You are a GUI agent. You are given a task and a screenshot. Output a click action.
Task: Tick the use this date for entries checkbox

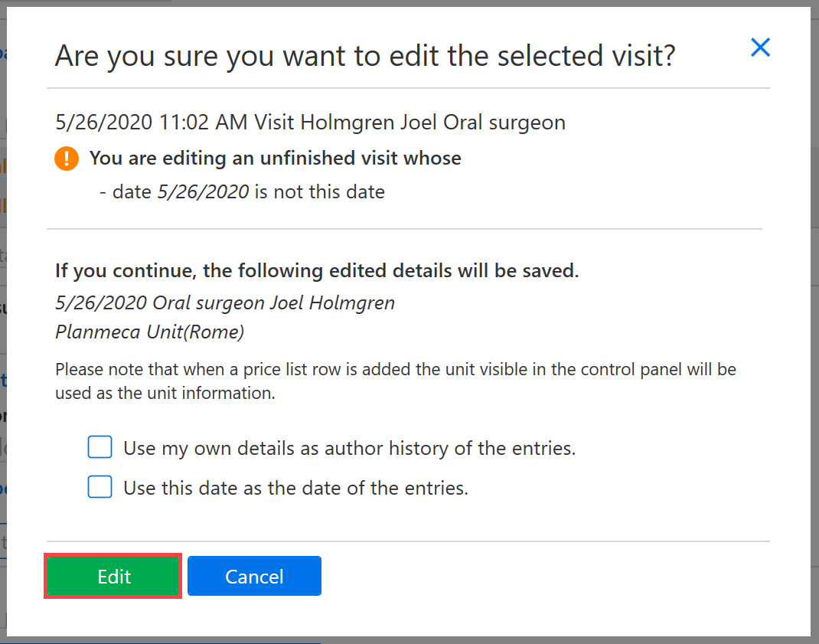(x=100, y=487)
